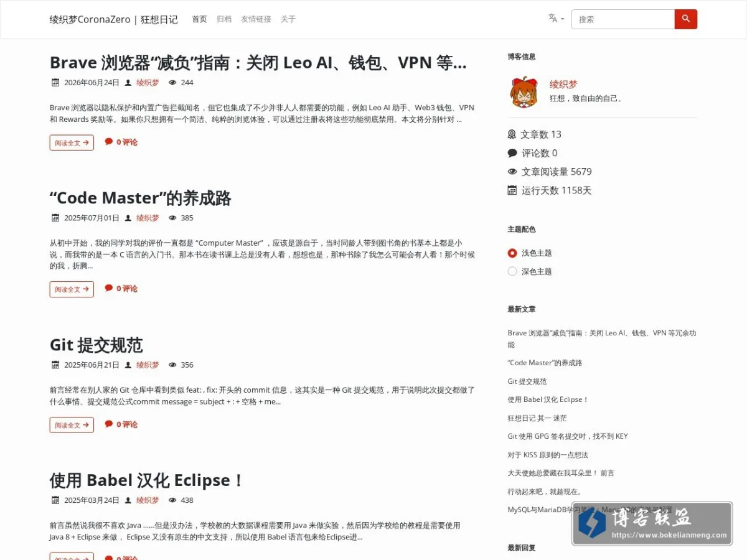The height and width of the screenshot is (560, 747).
Task: Click calendar icon beside 2025年07月01日
Action: [55, 218]
